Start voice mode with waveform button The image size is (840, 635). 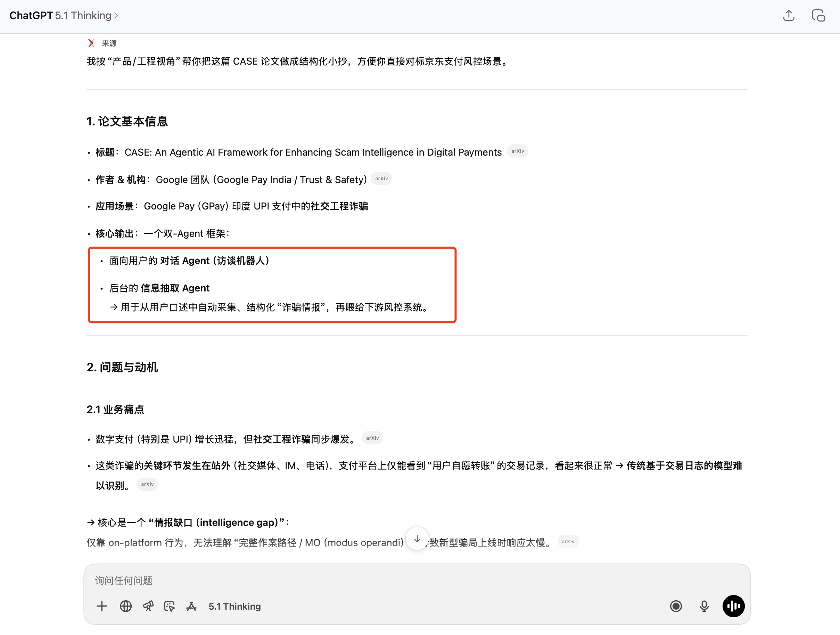click(x=733, y=606)
